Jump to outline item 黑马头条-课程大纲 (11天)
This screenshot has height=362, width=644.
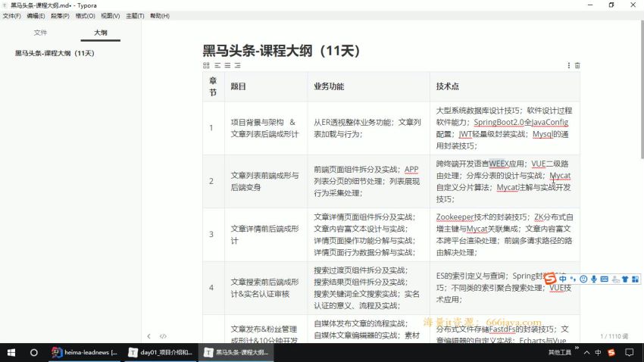[55, 53]
